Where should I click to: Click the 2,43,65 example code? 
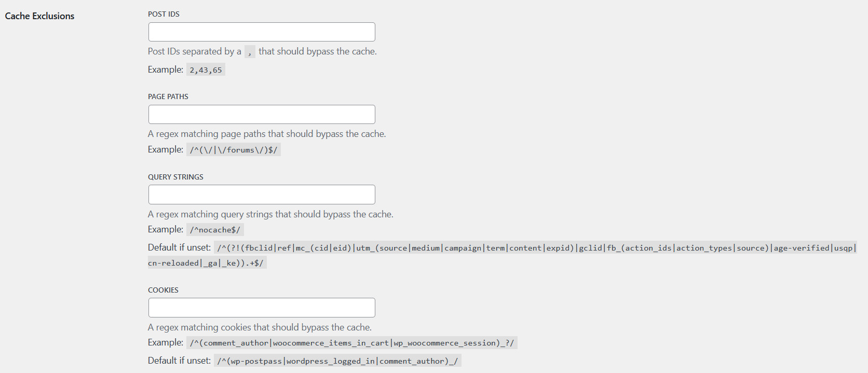(206, 70)
